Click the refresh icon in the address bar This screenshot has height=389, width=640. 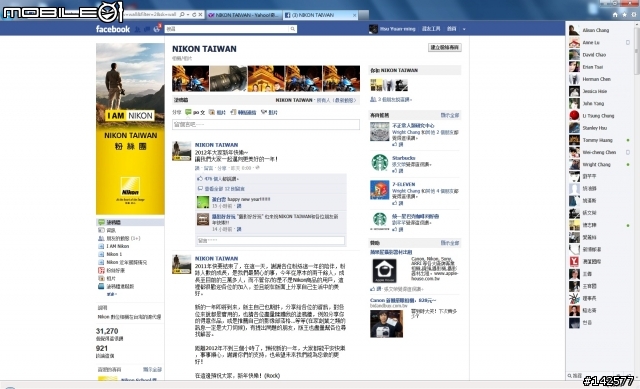pos(194,15)
